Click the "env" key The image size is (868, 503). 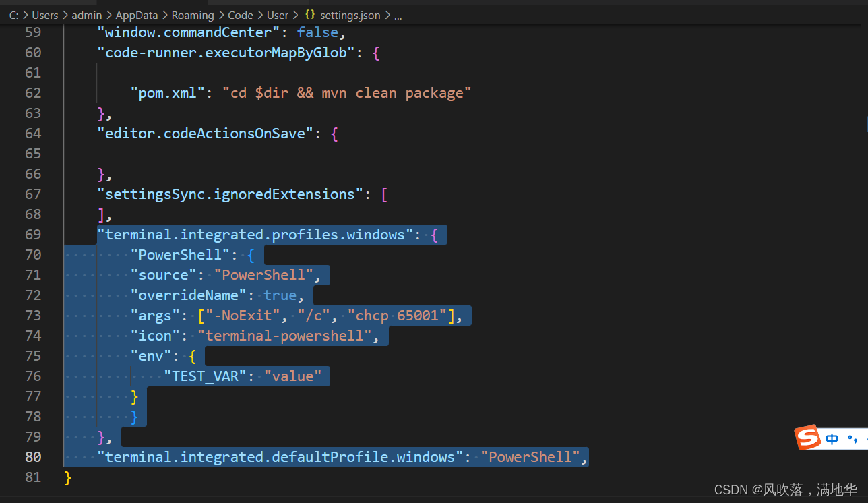[x=151, y=356]
